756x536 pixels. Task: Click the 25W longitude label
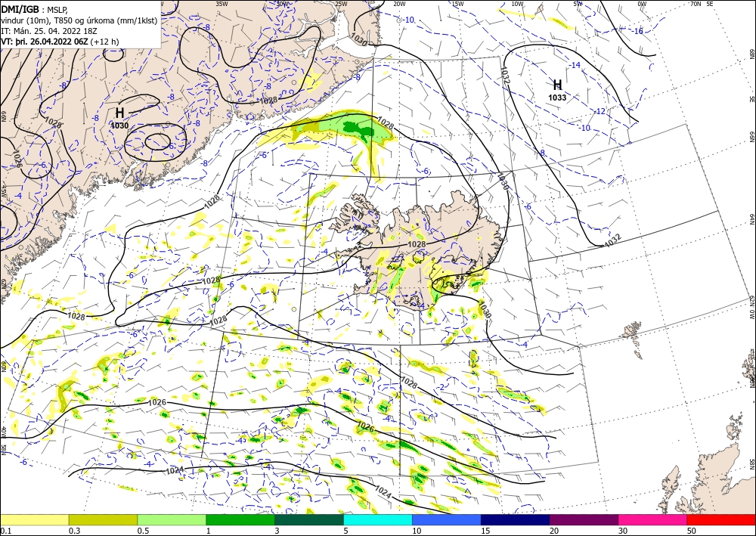click(x=341, y=4)
